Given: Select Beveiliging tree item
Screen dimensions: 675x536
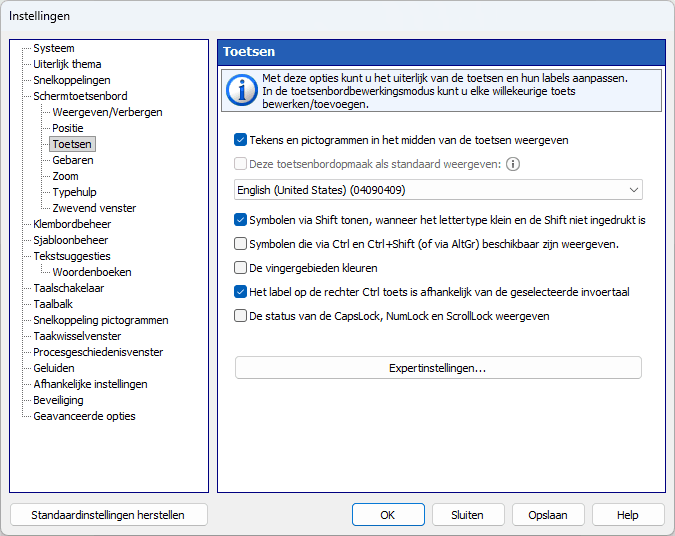Looking at the screenshot, I should point(58,400).
